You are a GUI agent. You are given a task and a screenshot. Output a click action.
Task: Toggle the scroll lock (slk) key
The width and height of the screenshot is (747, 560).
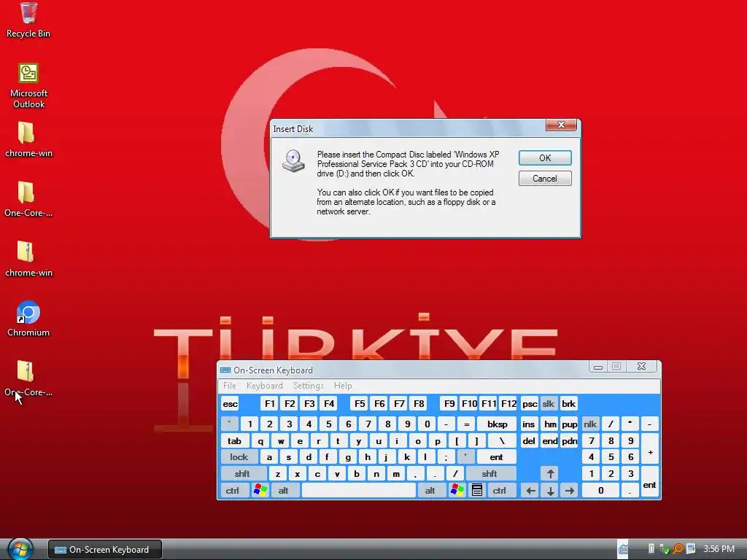(x=549, y=404)
